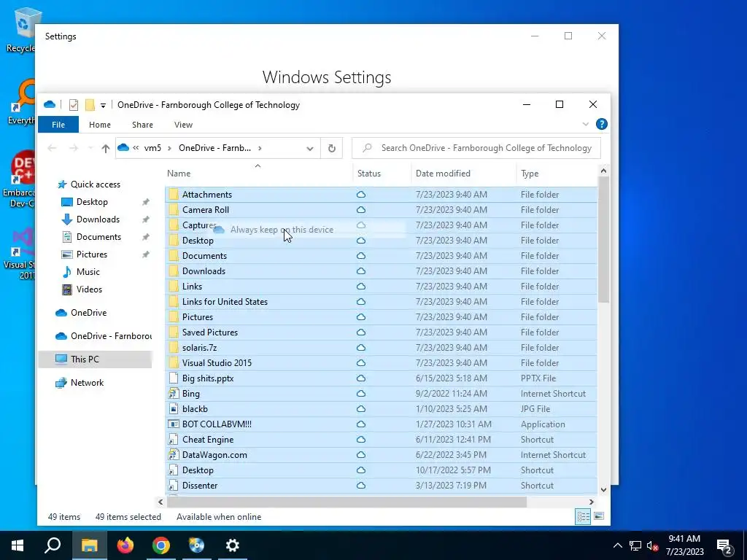Open Downloads in Quick access
Image resolution: width=747 pixels, height=560 pixels.
pyautogui.click(x=98, y=219)
